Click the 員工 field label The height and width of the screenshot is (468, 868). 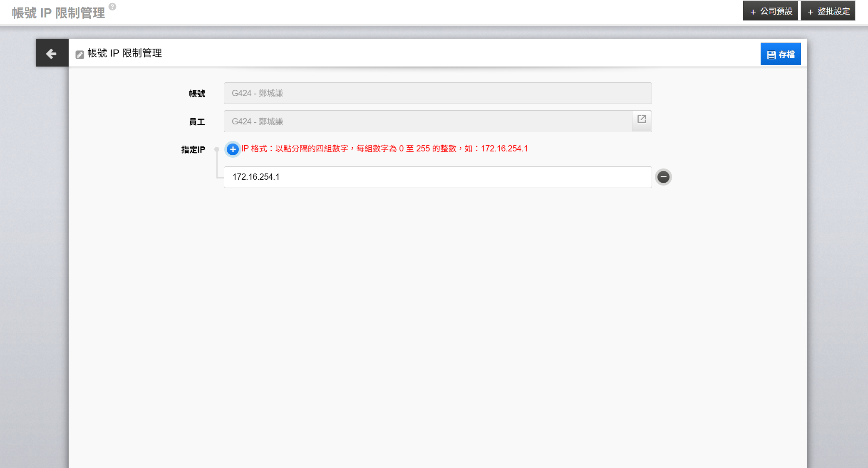[x=197, y=121]
